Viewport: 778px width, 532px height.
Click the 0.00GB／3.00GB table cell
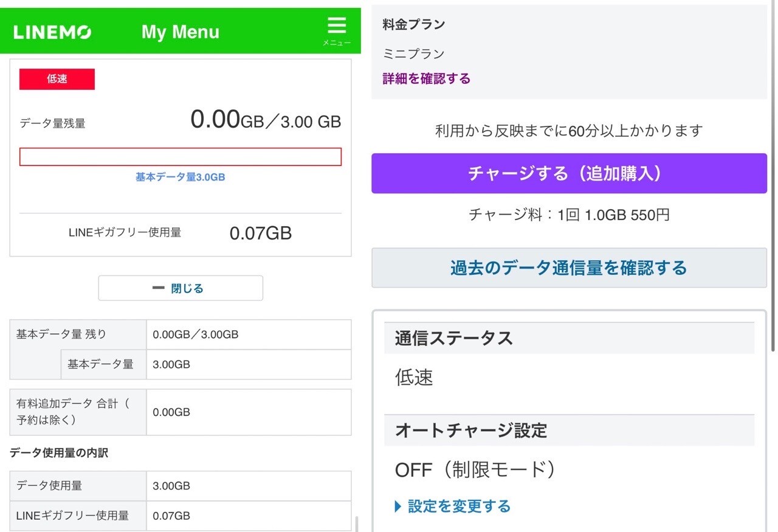pos(249,334)
